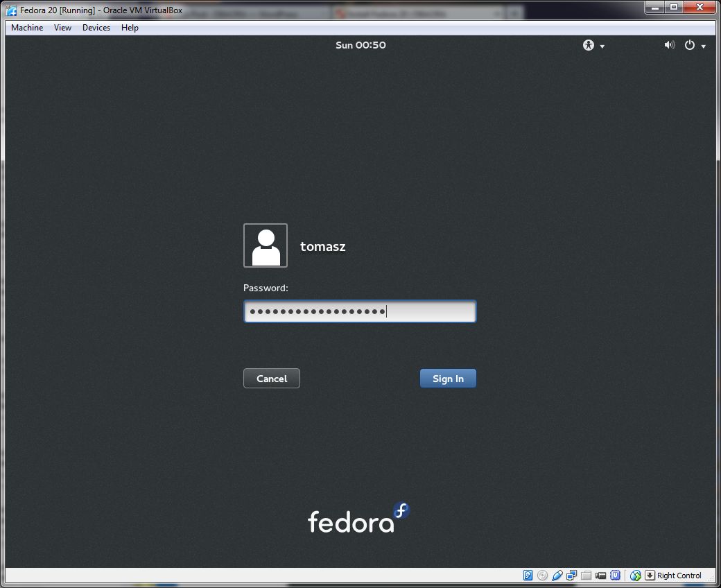Click the hard disk activity icon
The width and height of the screenshot is (721, 588).
tap(528, 575)
